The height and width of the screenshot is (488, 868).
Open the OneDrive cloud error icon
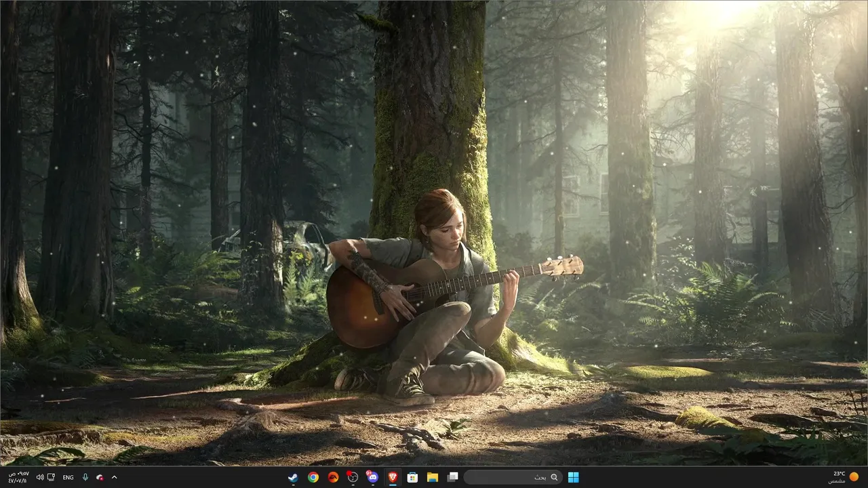(x=100, y=477)
